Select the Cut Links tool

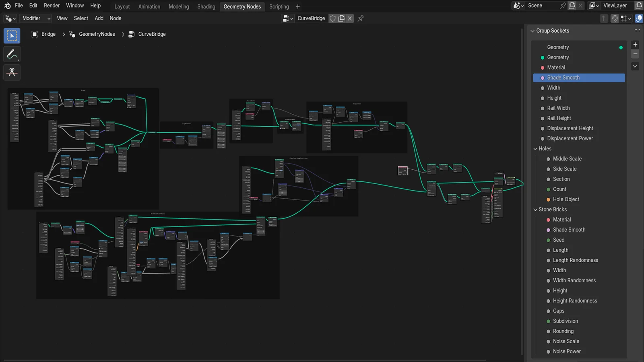pyautogui.click(x=12, y=72)
